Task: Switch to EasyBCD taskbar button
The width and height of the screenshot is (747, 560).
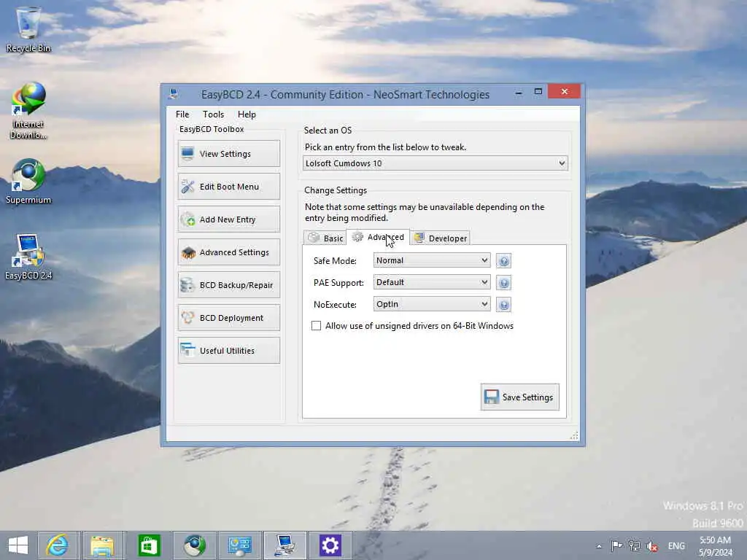Action: coord(285,545)
